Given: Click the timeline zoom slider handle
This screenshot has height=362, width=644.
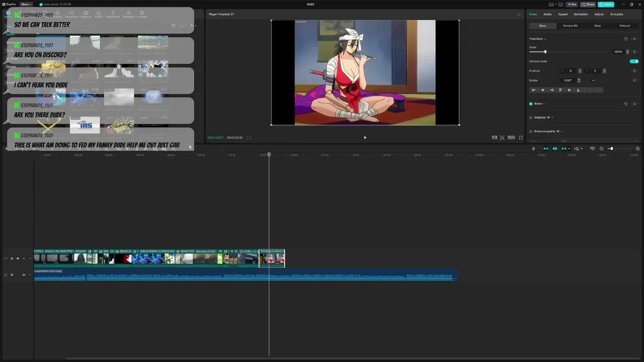Looking at the screenshot, I should 612,148.
